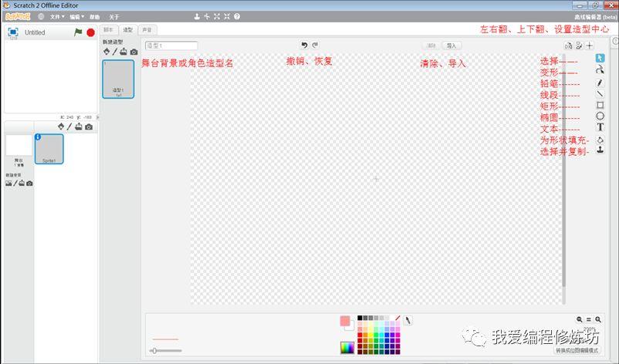The width and height of the screenshot is (619, 364).
Task: Select the Ellipse tool
Action: pos(600,116)
